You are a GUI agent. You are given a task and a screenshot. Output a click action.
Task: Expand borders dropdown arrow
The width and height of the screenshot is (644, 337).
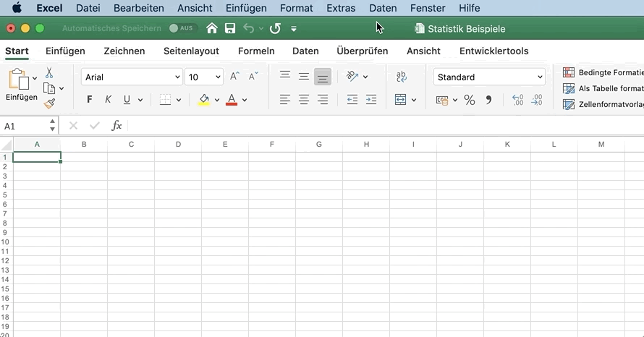(x=179, y=100)
